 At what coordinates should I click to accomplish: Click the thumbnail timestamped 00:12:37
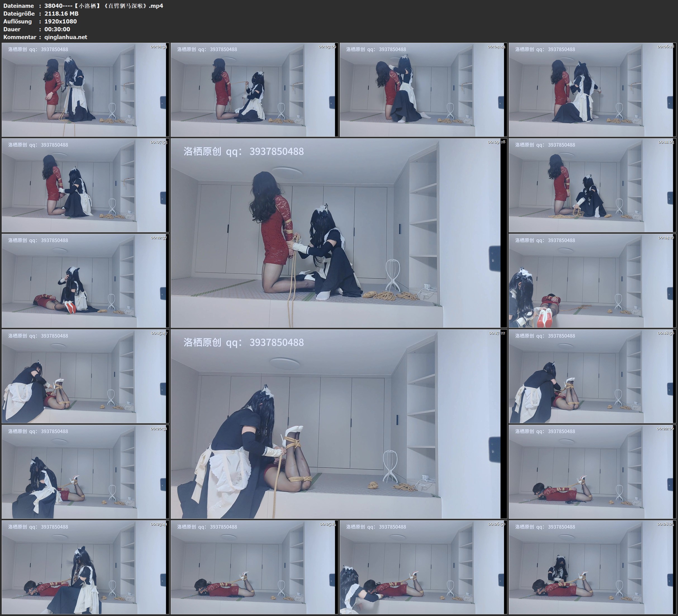click(x=85, y=281)
